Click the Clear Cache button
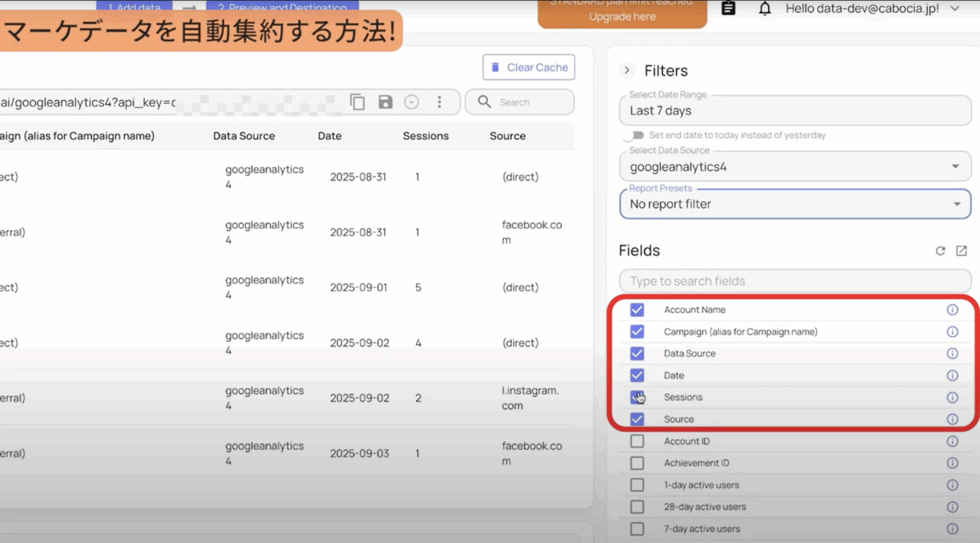Screen dimensions: 980x543 (x=529, y=67)
